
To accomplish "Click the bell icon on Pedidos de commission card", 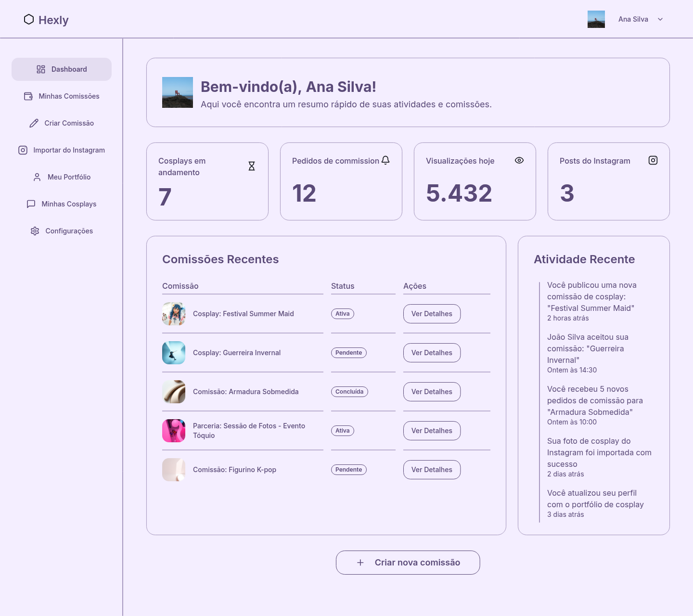I will click(385, 160).
